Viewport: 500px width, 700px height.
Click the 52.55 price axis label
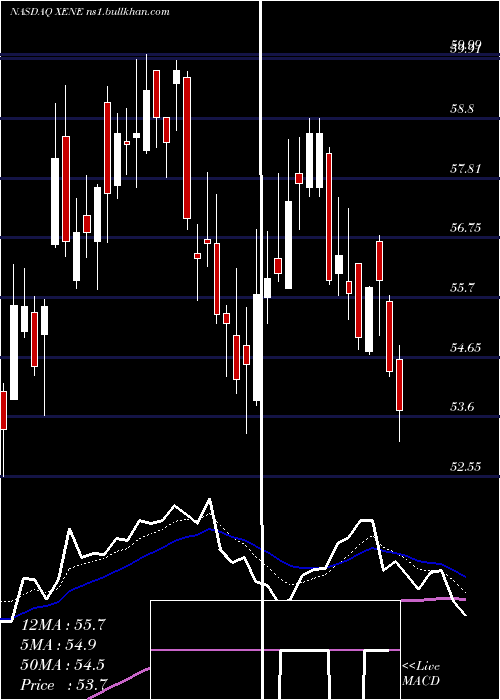(465, 467)
